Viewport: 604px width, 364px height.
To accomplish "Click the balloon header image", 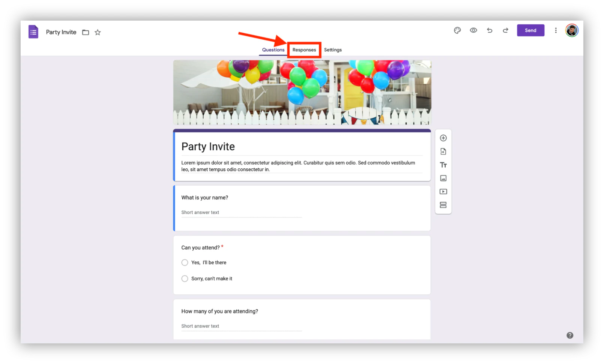I will pos(302,92).
